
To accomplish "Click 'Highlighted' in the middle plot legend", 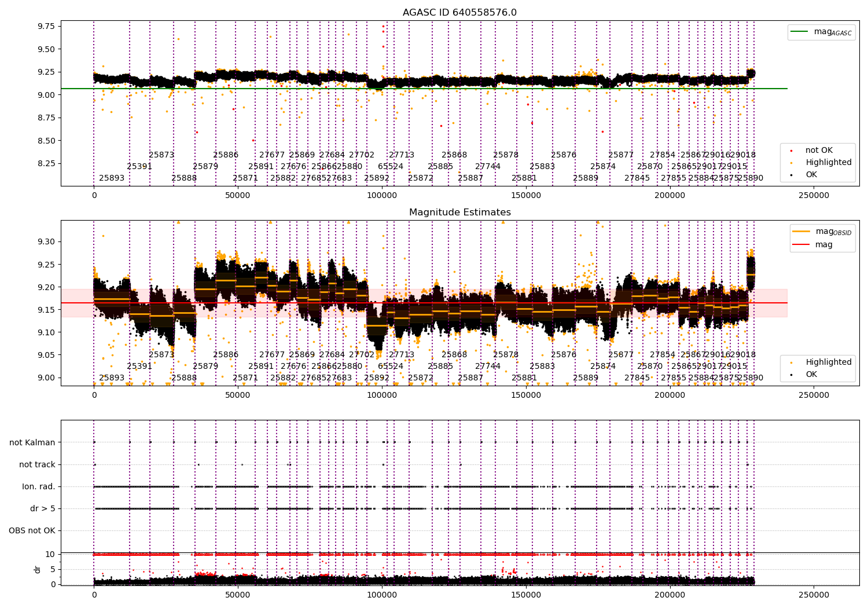I will pos(822,362).
